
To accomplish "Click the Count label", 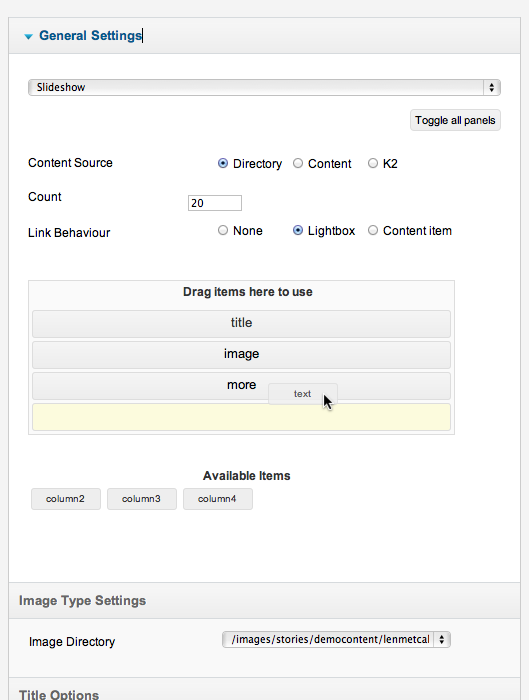I will pos(45,197).
